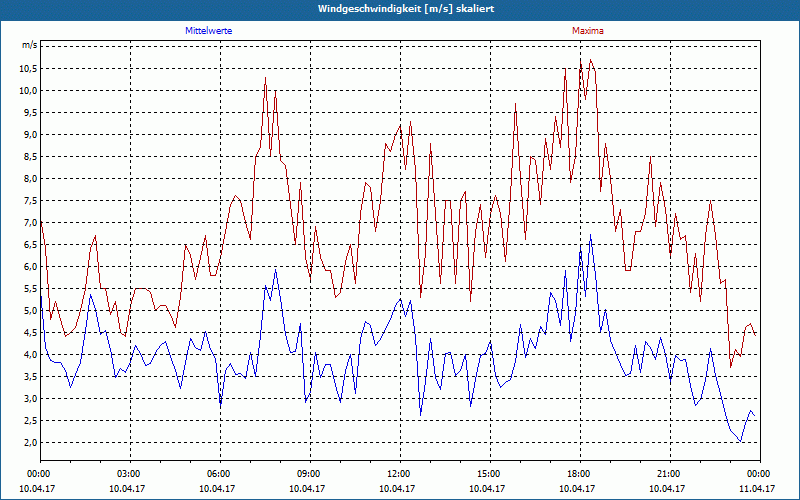Click the '8,5' y-axis value
The image size is (800, 500).
tap(30, 157)
